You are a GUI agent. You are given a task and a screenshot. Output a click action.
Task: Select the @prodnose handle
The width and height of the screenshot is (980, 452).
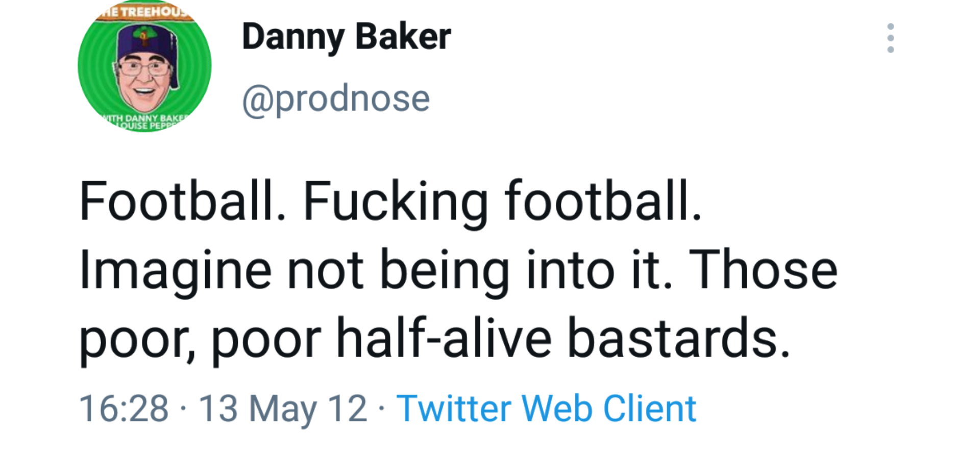coord(336,98)
